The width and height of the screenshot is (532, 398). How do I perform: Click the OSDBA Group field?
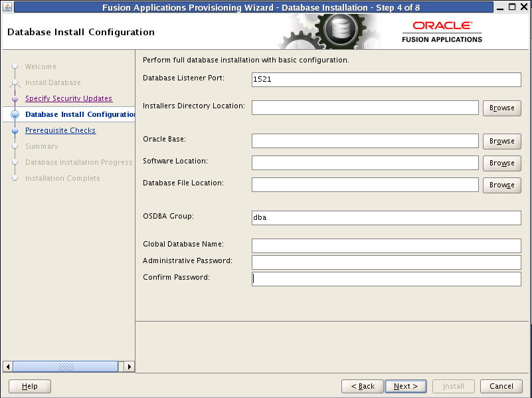[386, 218]
